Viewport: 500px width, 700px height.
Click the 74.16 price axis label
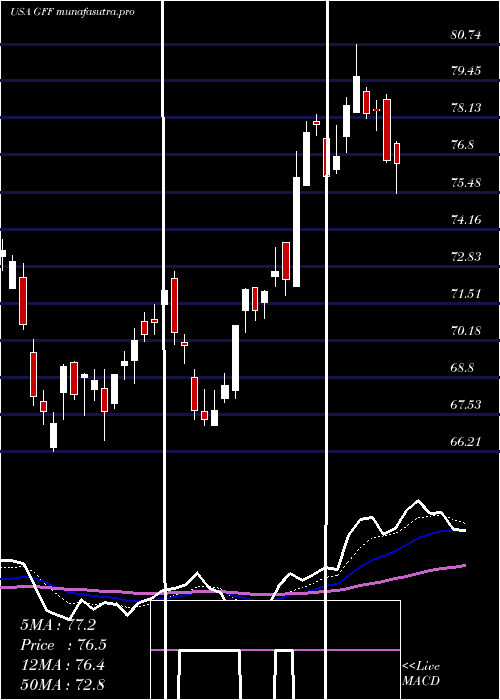(466, 220)
